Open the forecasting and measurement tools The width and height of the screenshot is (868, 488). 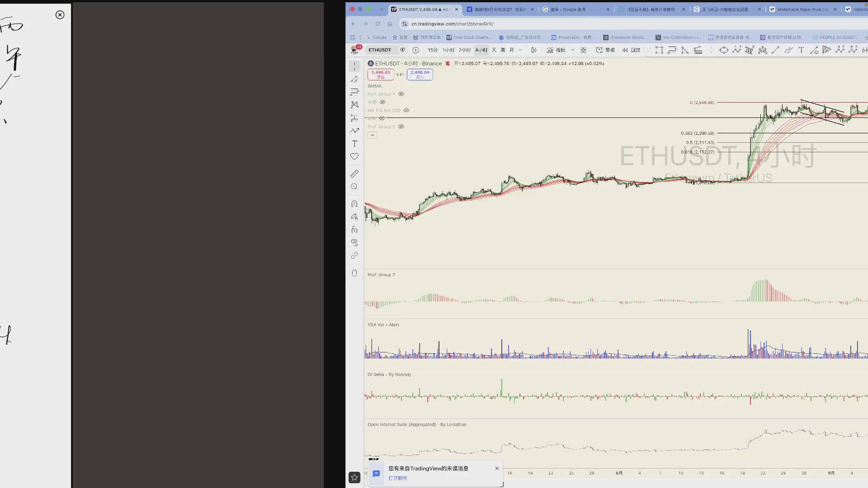click(354, 118)
